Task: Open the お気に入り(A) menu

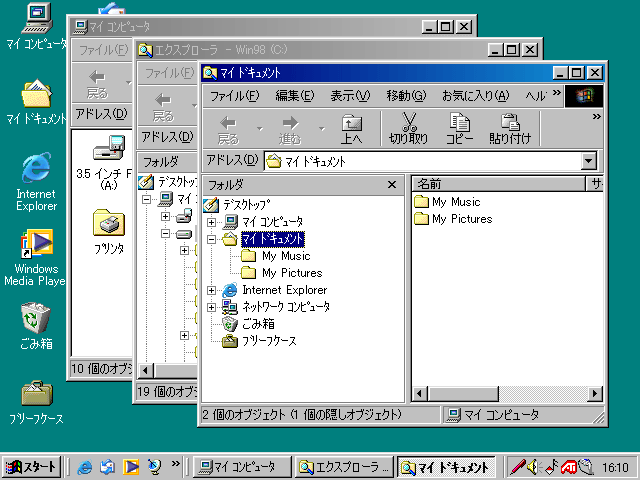Action: [476, 96]
